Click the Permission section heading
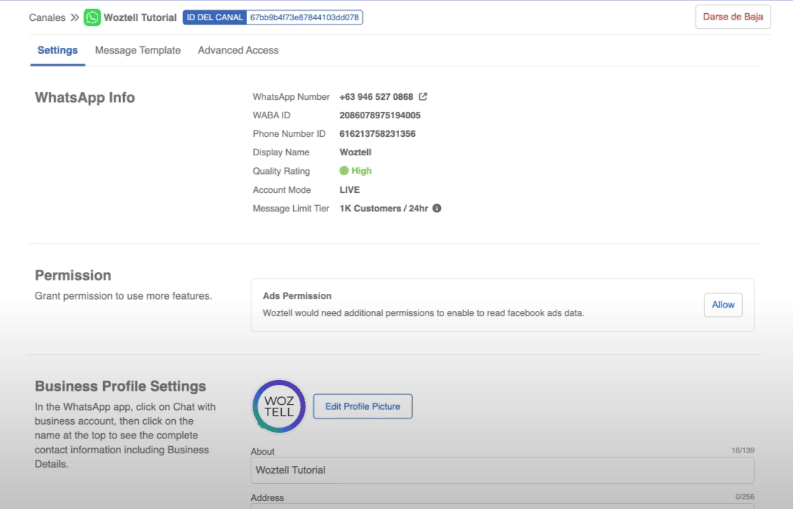 tap(73, 275)
